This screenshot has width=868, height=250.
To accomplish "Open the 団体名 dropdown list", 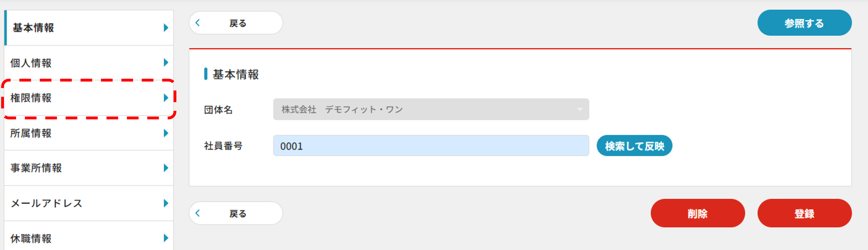I will [431, 109].
